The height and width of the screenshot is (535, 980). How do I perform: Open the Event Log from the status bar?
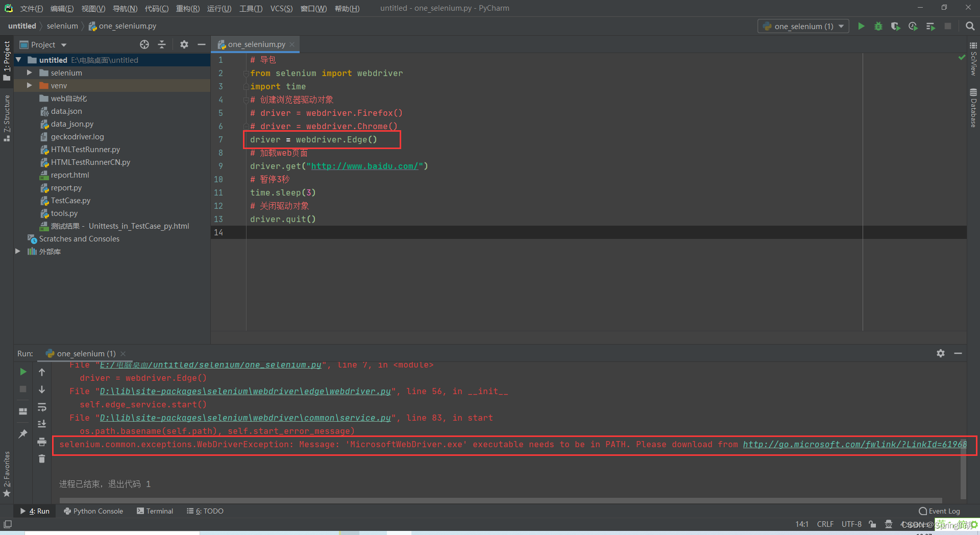tap(939, 511)
